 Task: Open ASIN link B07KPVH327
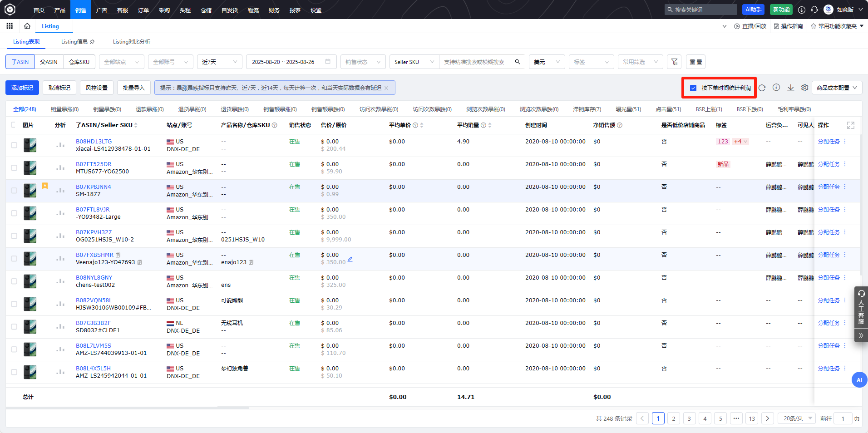point(94,232)
